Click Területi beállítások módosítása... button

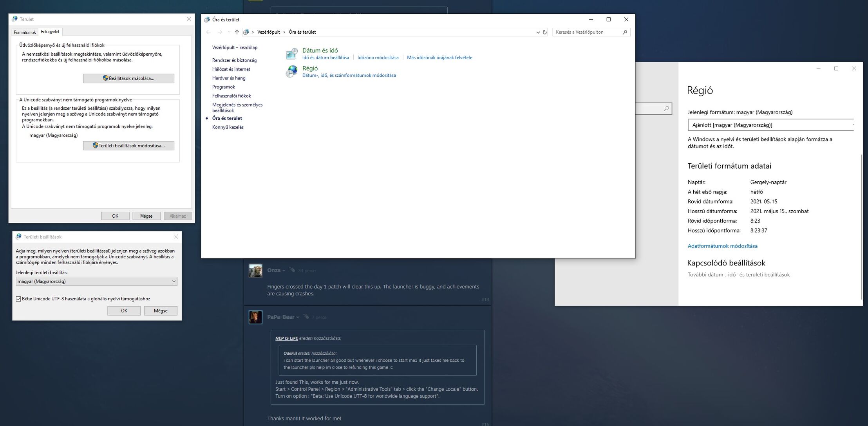click(128, 146)
